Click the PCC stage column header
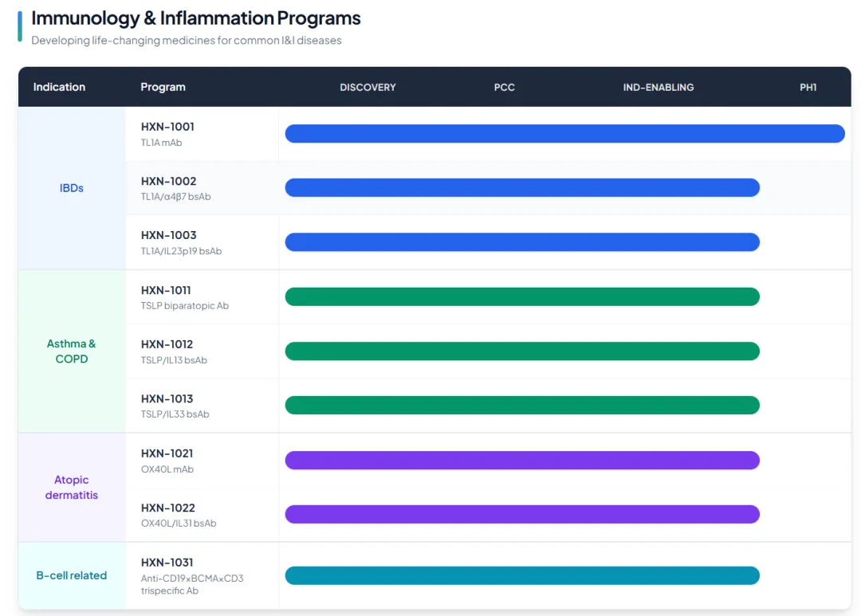861x616 pixels. click(x=504, y=88)
